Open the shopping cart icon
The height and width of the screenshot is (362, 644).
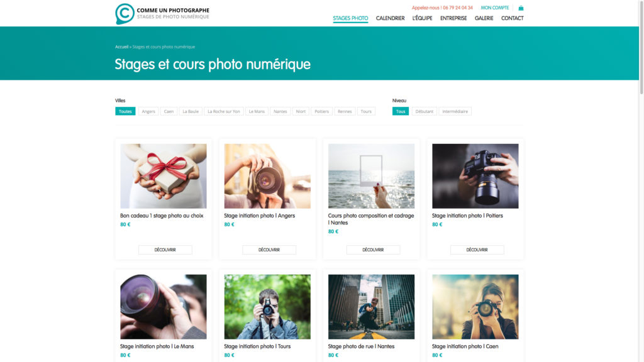[521, 8]
